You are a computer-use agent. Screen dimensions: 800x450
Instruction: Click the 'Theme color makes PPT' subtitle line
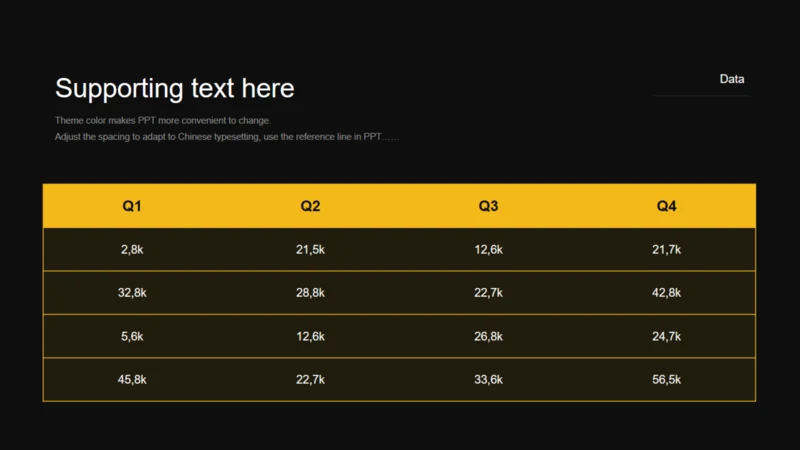(x=163, y=120)
